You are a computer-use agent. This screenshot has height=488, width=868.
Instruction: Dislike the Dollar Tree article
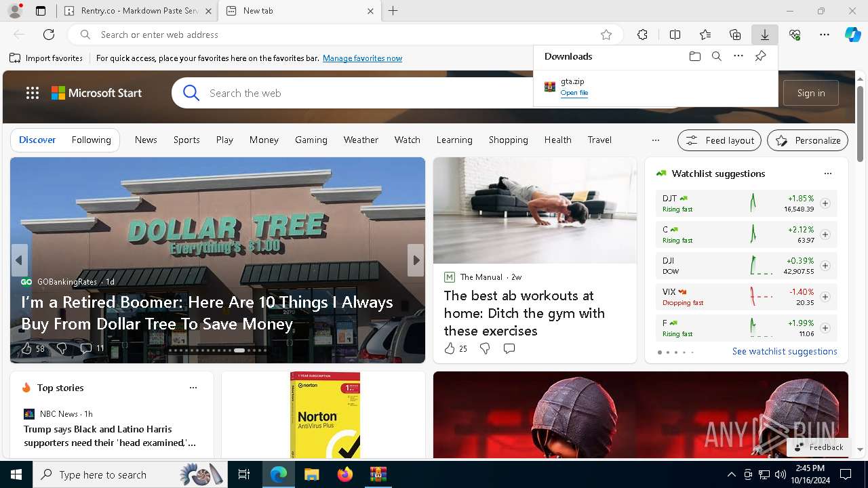62,348
